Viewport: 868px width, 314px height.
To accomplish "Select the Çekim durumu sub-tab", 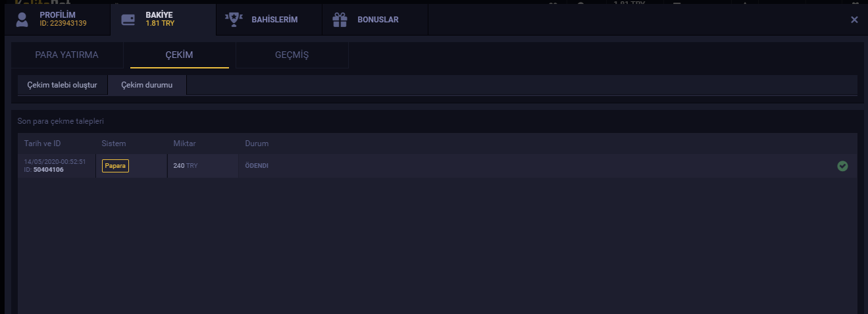I will click(x=147, y=86).
